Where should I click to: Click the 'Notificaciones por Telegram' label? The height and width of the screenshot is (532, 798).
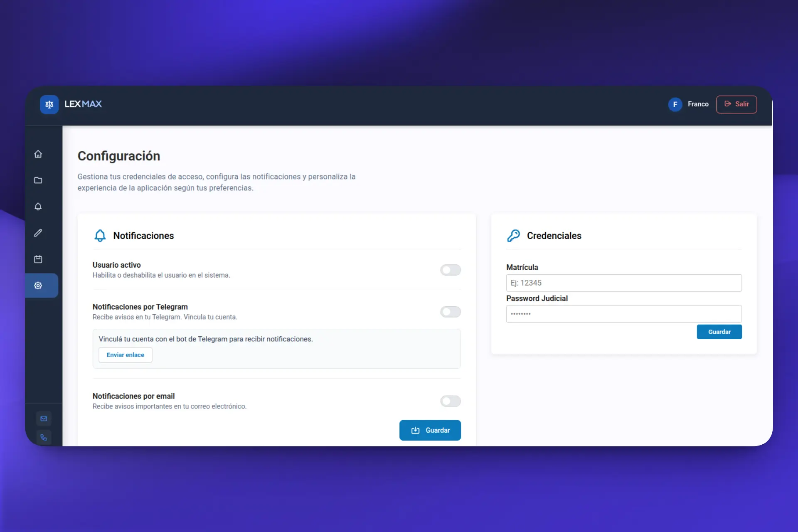tap(140, 307)
